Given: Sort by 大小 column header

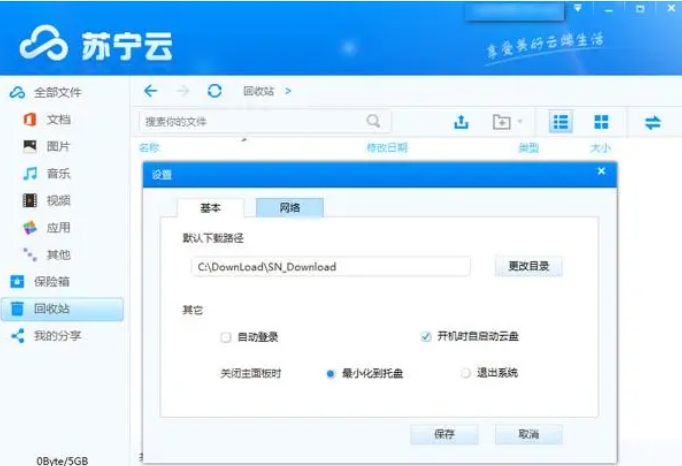Looking at the screenshot, I should 600,148.
